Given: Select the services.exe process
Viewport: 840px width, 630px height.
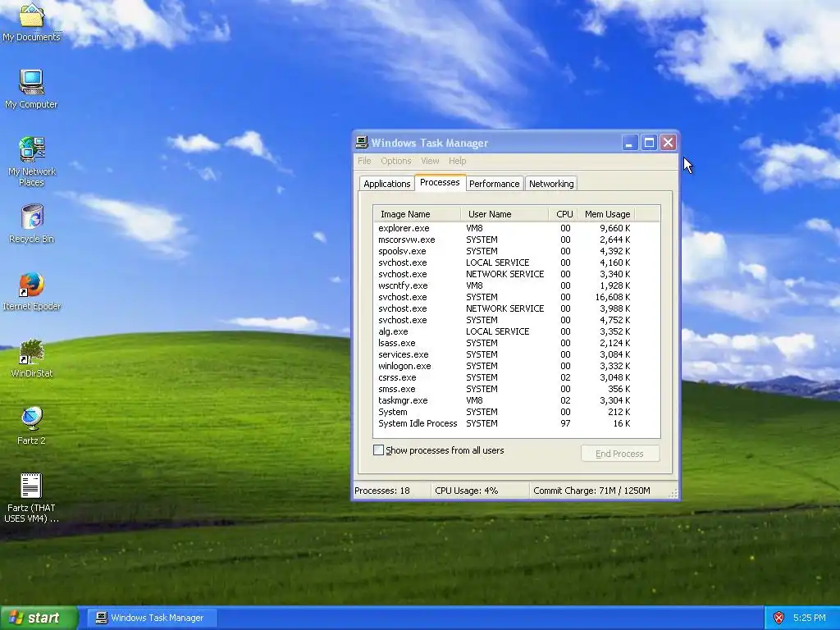Looking at the screenshot, I should [x=517, y=354].
